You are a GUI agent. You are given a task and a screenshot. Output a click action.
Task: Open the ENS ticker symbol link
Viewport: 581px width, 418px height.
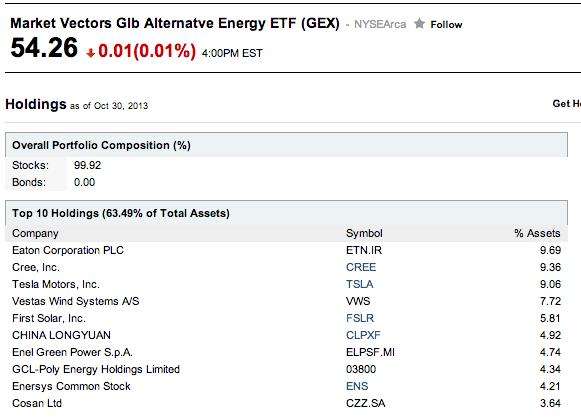357,387
